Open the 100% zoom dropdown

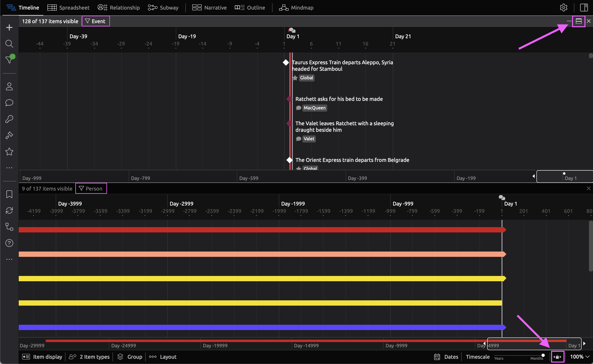coord(580,357)
